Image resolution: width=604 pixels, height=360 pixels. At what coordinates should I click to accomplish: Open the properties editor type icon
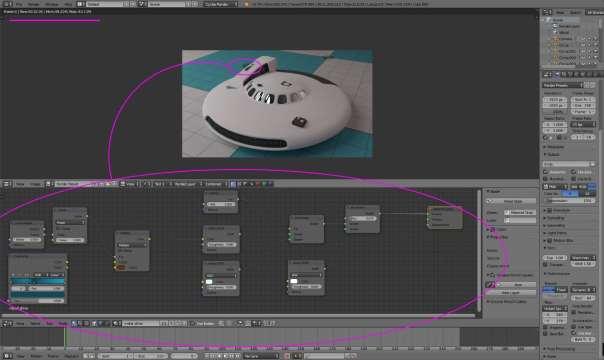(547, 74)
